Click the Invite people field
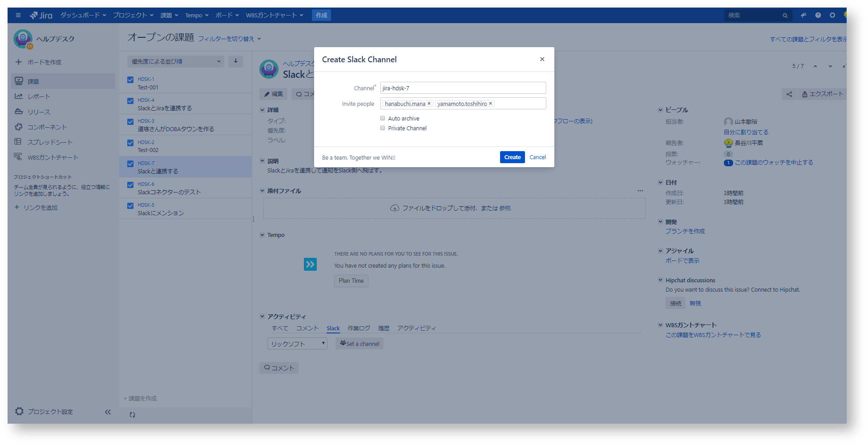 point(463,104)
